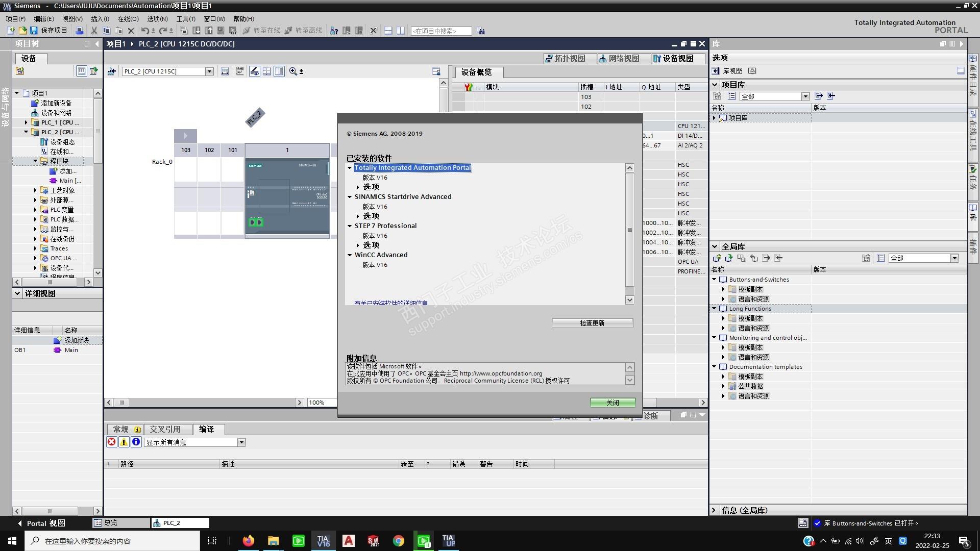
Task: Toggle the warning message filter icon
Action: [x=124, y=442]
